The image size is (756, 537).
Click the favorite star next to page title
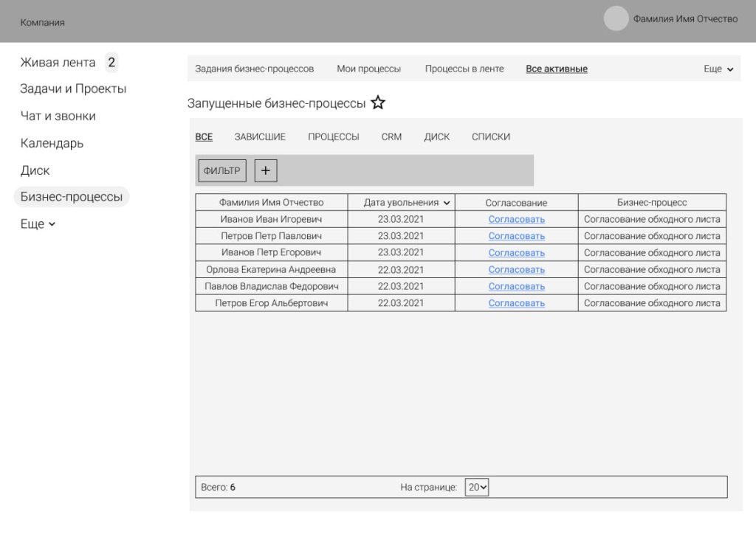point(378,103)
